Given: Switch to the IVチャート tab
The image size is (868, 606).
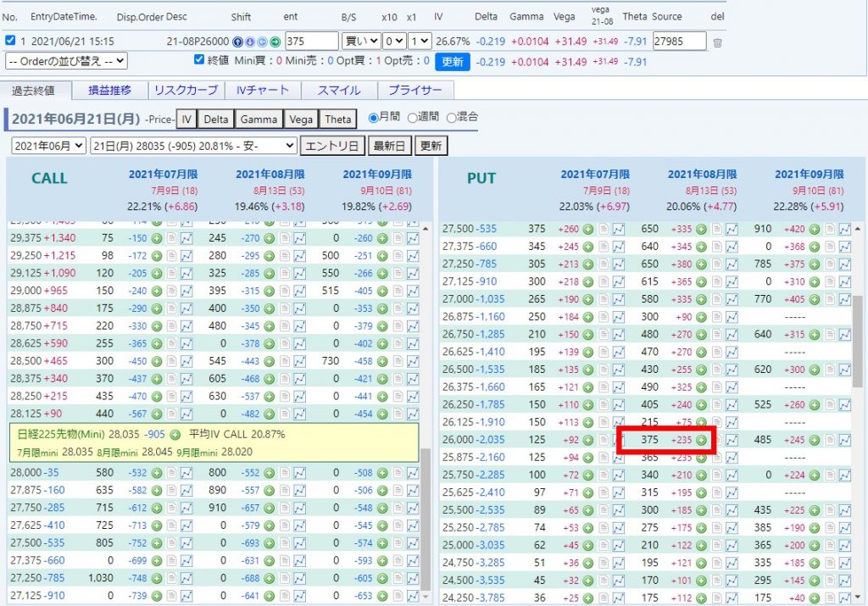Looking at the screenshot, I should pyautogui.click(x=263, y=90).
